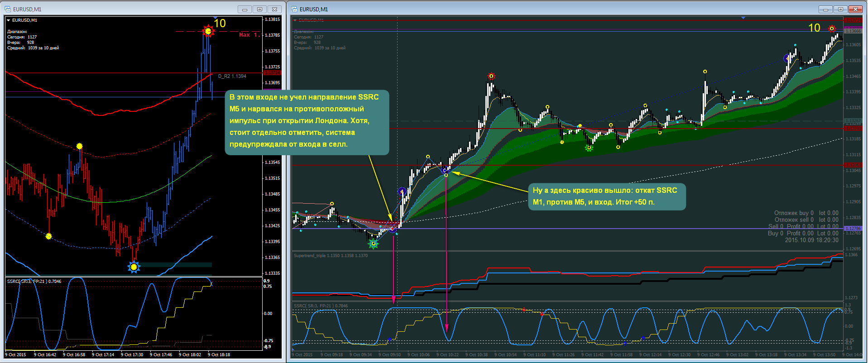The width and height of the screenshot is (868, 363).
Task: Click the chart icon in the left window title bar
Action: click(8, 9)
